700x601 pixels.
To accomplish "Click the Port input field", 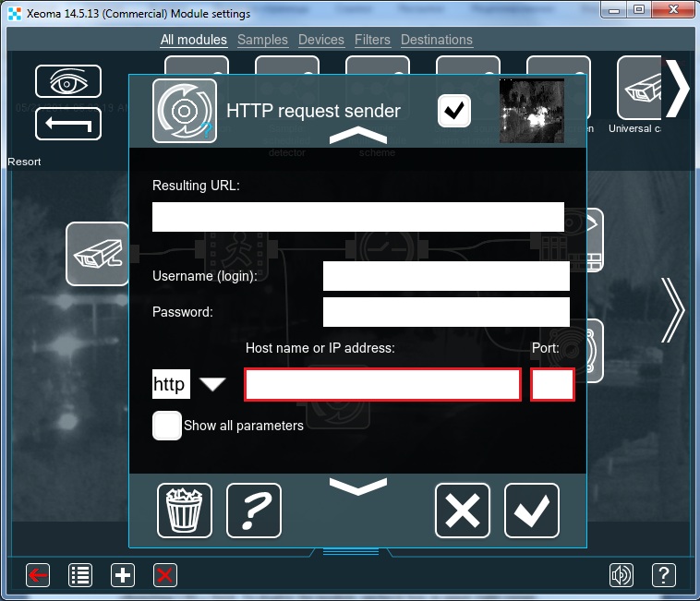I will (552, 384).
